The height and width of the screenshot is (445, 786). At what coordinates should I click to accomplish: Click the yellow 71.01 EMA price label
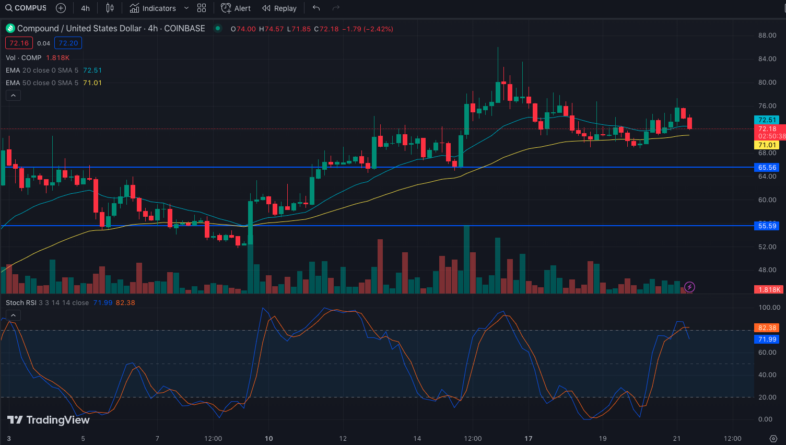(x=767, y=145)
